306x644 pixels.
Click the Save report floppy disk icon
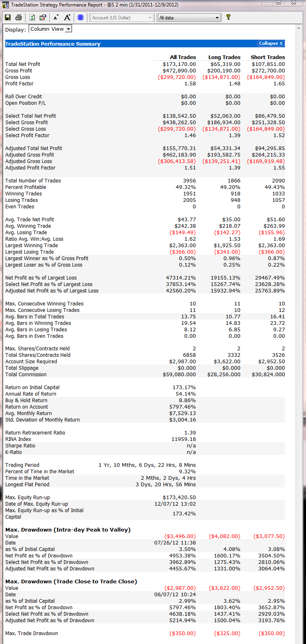click(8, 17)
